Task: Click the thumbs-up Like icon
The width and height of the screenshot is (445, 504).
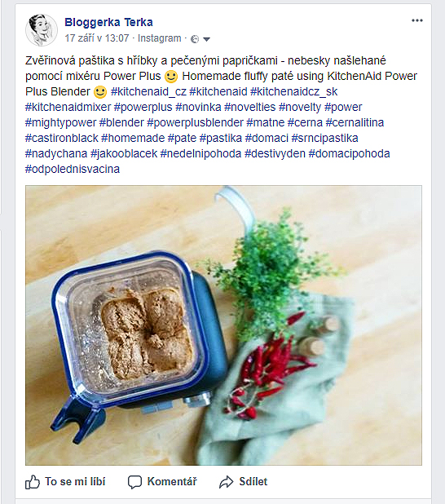Action: click(x=33, y=482)
